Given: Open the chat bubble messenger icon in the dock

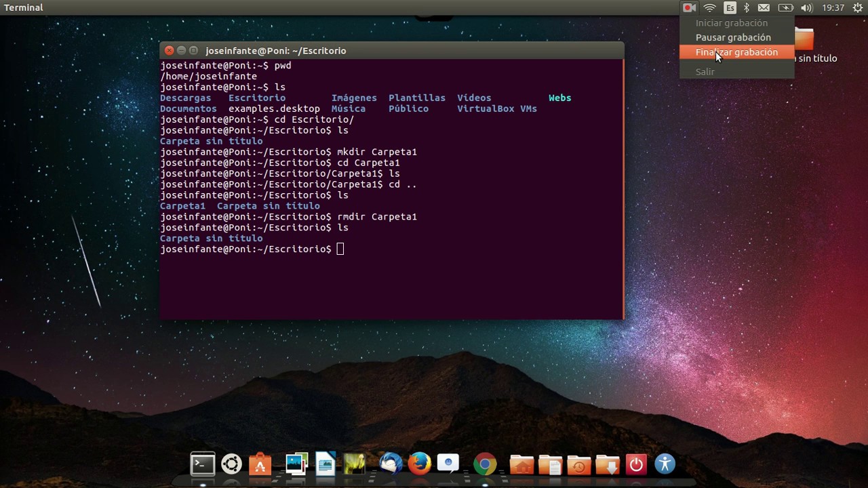Looking at the screenshot, I should tap(448, 464).
